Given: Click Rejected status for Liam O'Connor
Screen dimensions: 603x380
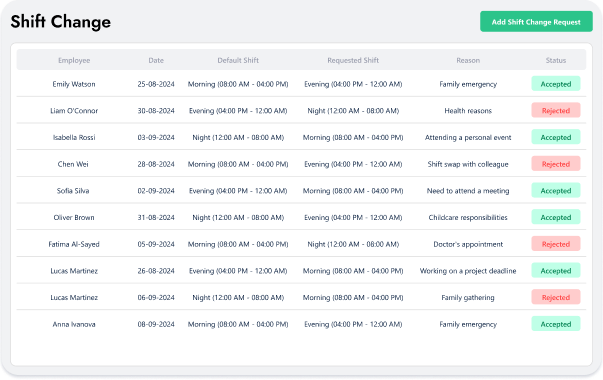Looking at the screenshot, I should [x=556, y=110].
